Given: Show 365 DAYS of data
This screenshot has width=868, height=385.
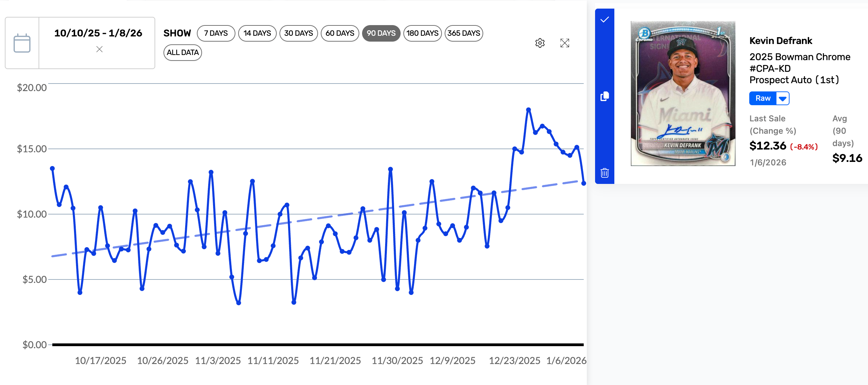Looking at the screenshot, I should (464, 33).
